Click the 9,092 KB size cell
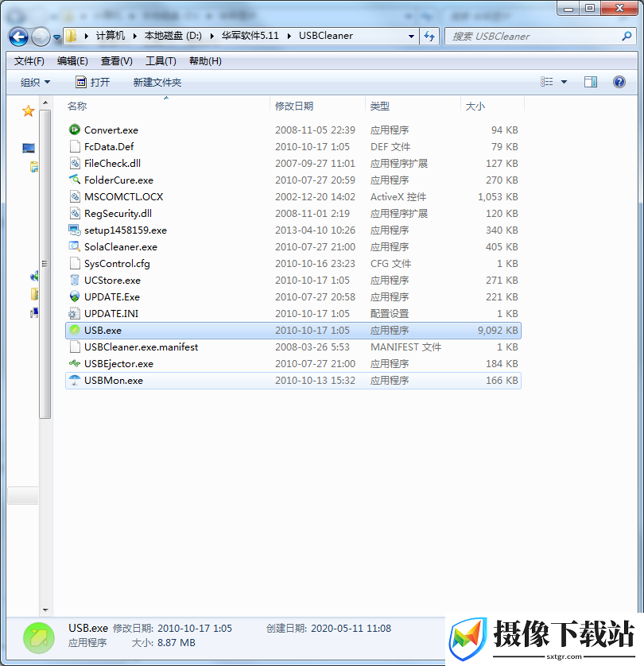This screenshot has height=666, width=644. 498,331
